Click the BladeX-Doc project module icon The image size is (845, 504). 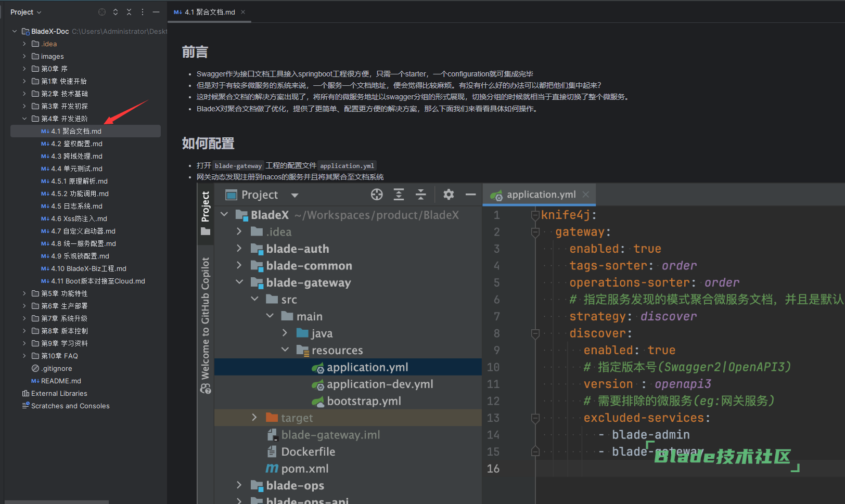pos(25,31)
